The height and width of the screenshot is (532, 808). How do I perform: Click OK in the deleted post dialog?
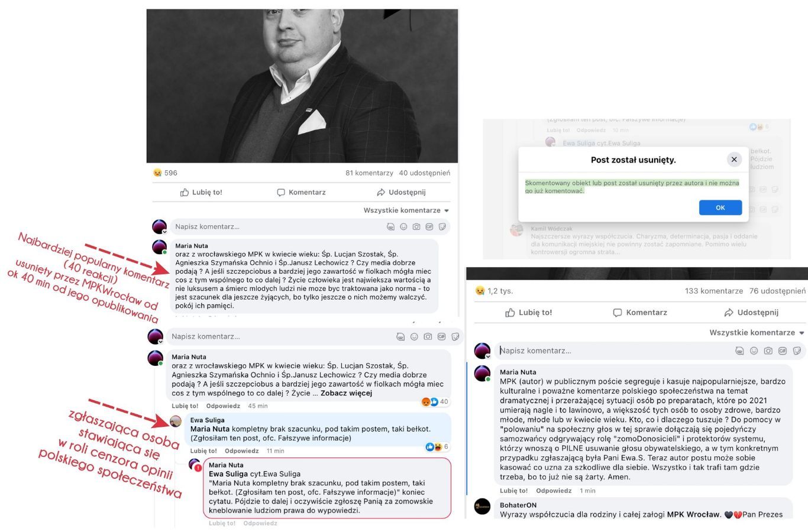[x=720, y=207]
